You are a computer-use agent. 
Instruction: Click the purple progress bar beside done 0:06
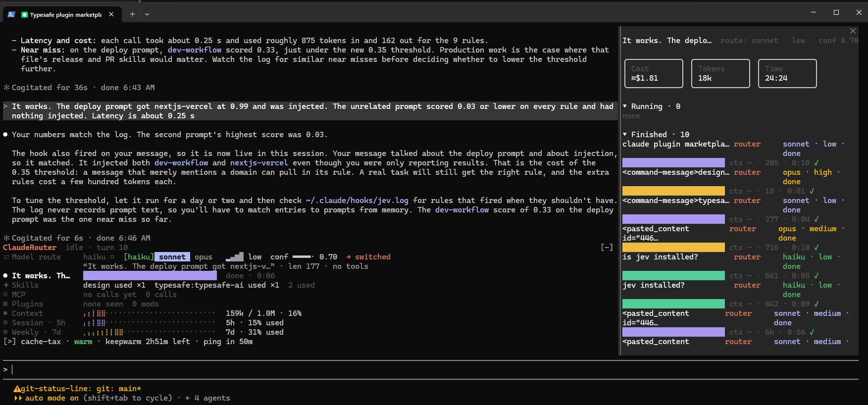150,276
